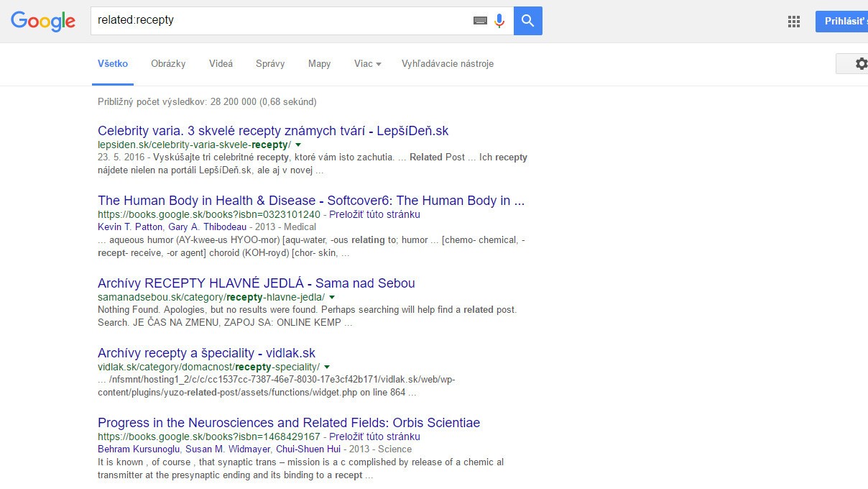Image resolution: width=868 pixels, height=489 pixels.
Task: Open the Google apps grid
Action: tap(794, 22)
